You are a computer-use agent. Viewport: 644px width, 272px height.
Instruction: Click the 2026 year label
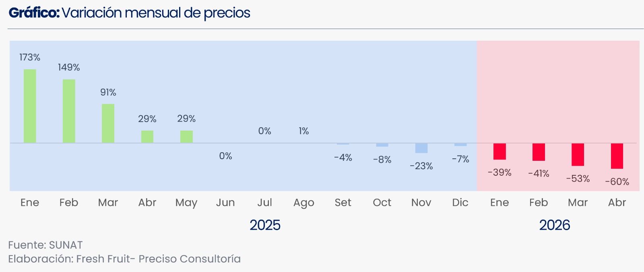555,225
